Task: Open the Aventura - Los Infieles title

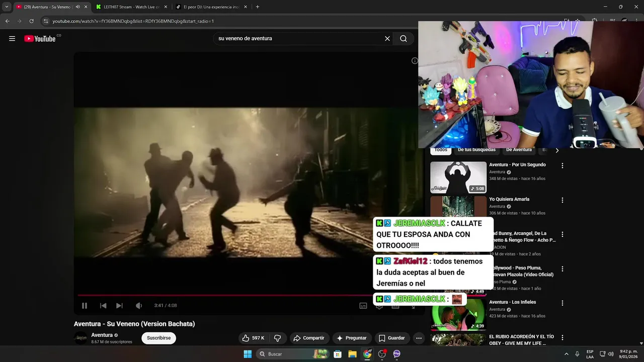Action: [512, 302]
